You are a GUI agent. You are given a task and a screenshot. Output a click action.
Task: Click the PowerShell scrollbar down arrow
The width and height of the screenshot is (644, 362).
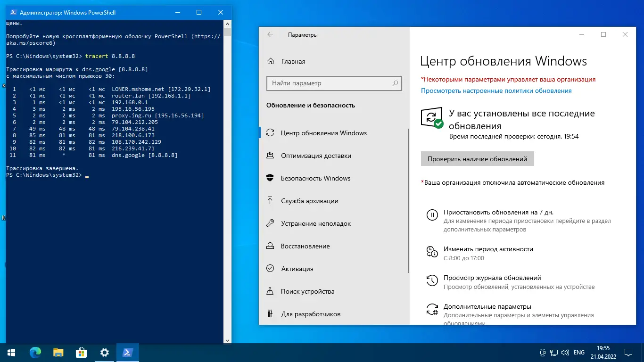pyautogui.click(x=228, y=340)
